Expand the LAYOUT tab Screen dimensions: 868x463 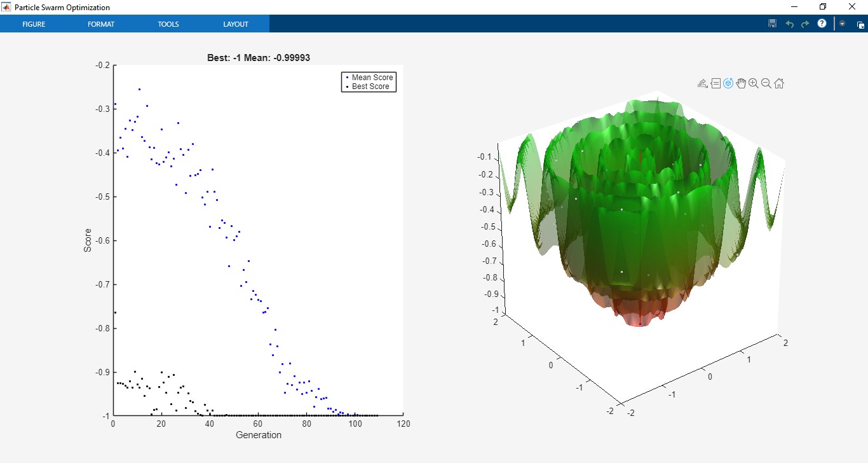pos(236,24)
